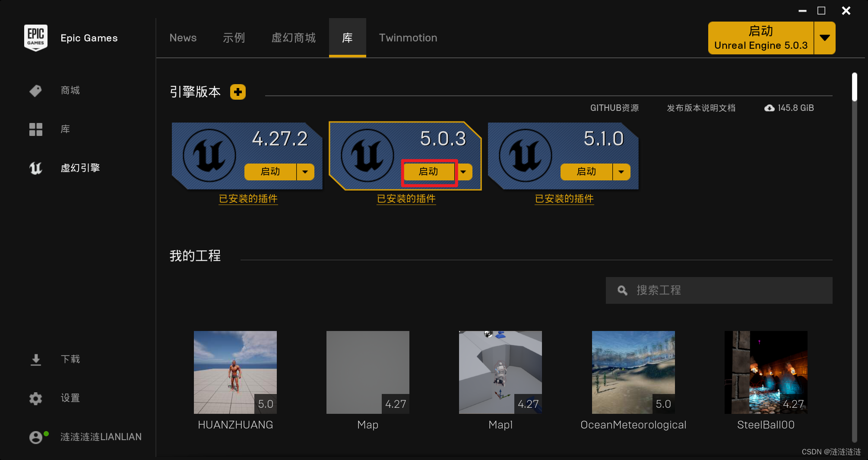Open the Map project thumbnail
Viewport: 868px width, 460px height.
click(368, 372)
